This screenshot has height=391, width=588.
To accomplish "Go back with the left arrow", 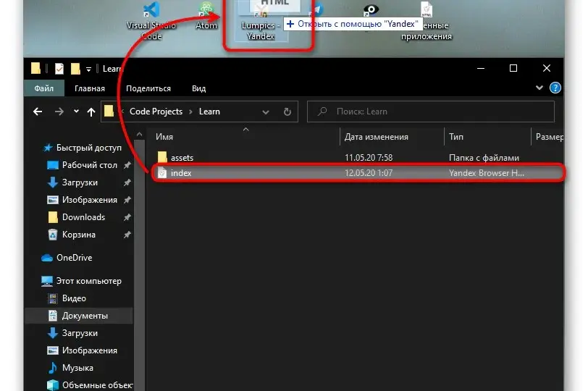I will tap(38, 112).
